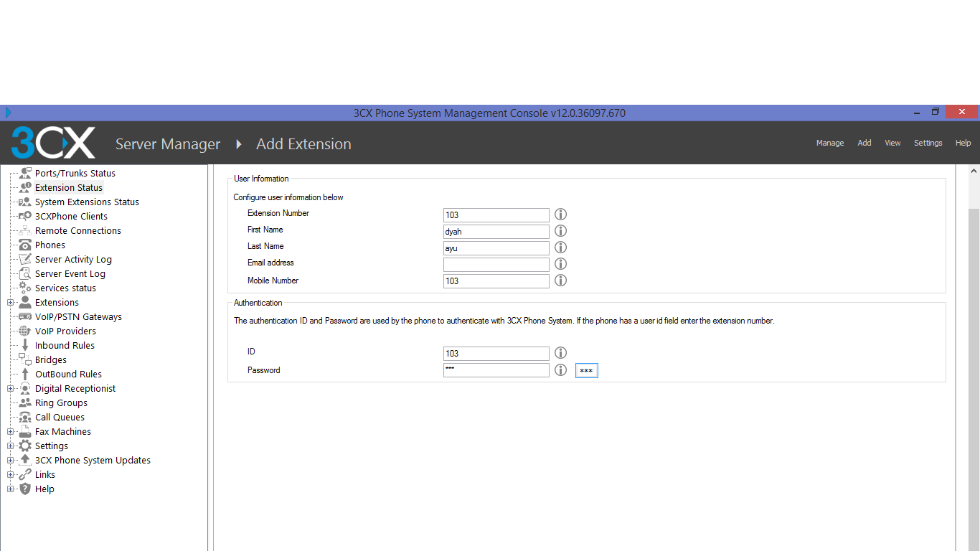Click the Server Event Log icon
The height and width of the screenshot is (551, 980).
click(25, 273)
